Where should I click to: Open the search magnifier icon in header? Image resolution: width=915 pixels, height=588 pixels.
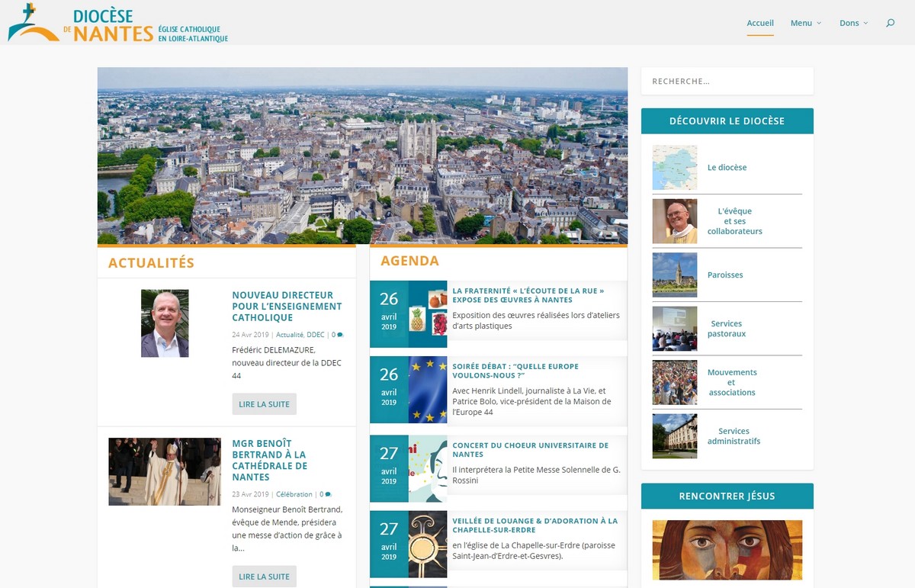point(890,23)
